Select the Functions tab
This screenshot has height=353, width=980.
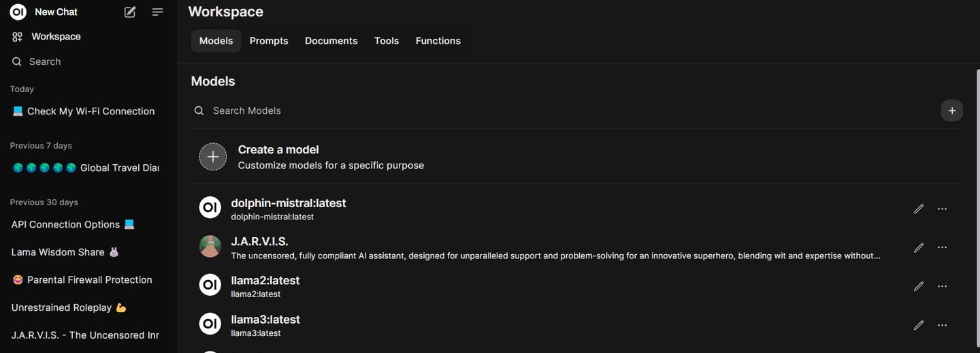point(438,41)
